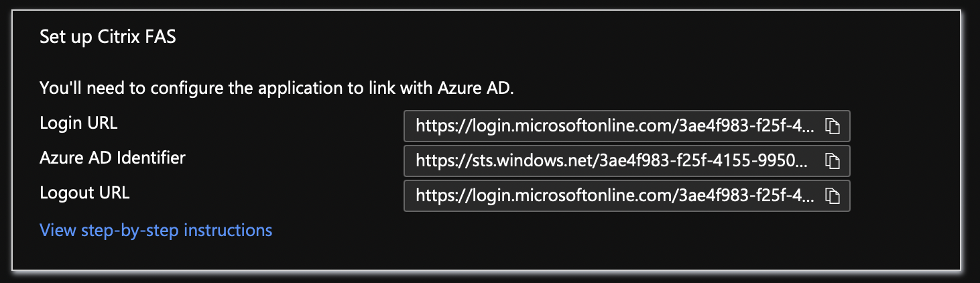Click copy icon in the last URL row

(832, 195)
